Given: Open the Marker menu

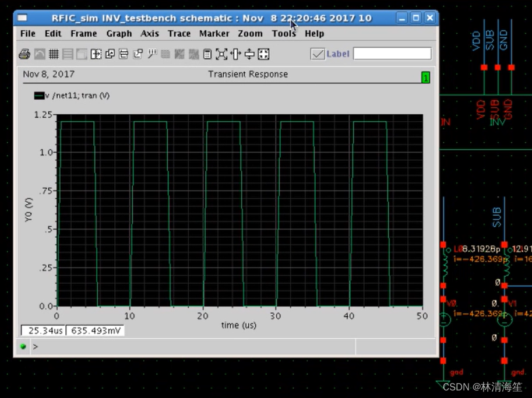Looking at the screenshot, I should coord(214,34).
